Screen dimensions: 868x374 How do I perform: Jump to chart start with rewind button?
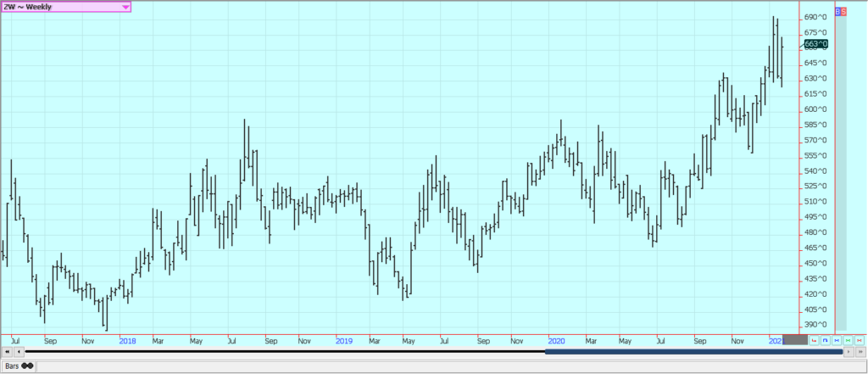click(x=7, y=351)
